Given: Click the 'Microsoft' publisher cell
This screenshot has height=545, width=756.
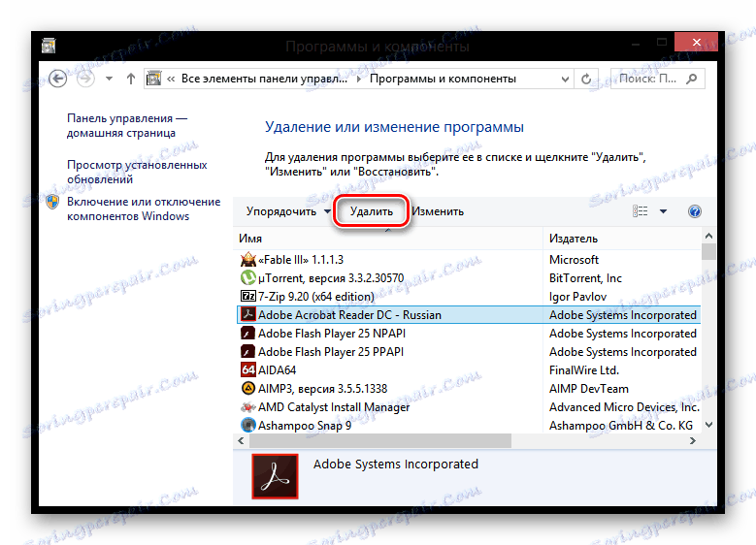Looking at the screenshot, I should point(574,260).
